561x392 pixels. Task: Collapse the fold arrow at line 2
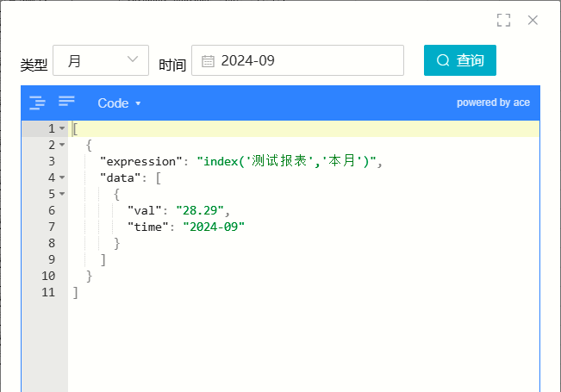coord(62,145)
